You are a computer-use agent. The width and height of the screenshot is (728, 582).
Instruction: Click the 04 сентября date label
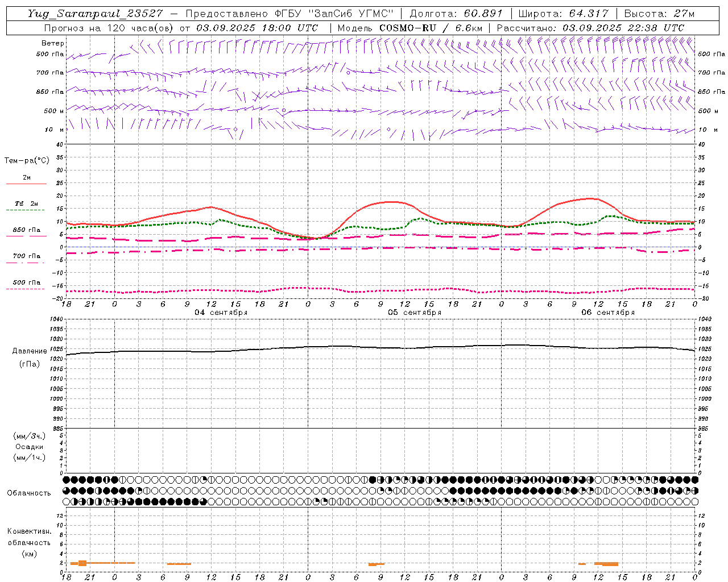(x=221, y=313)
